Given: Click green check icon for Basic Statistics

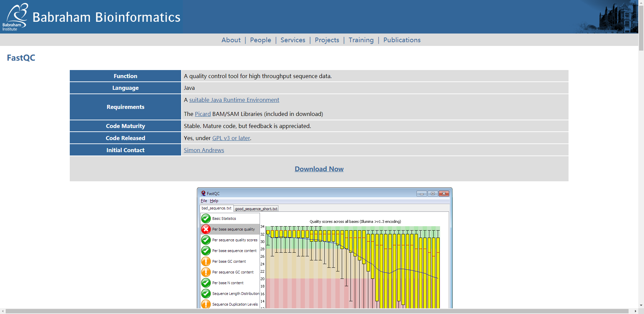Looking at the screenshot, I should point(206,218).
